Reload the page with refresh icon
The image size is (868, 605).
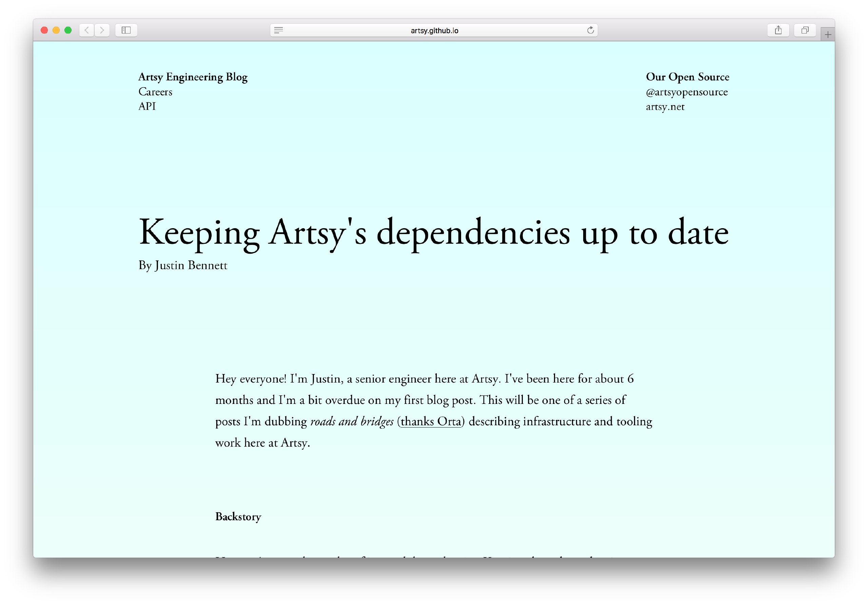coord(590,30)
